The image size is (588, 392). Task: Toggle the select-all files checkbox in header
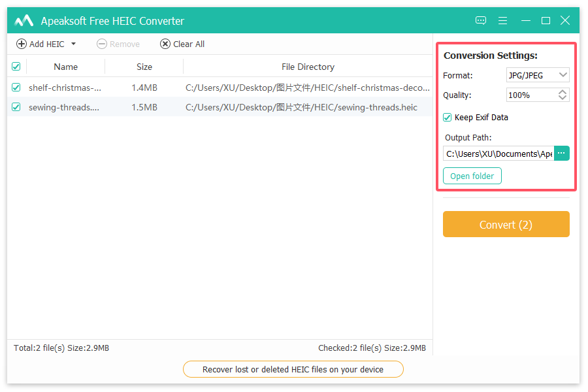click(16, 67)
